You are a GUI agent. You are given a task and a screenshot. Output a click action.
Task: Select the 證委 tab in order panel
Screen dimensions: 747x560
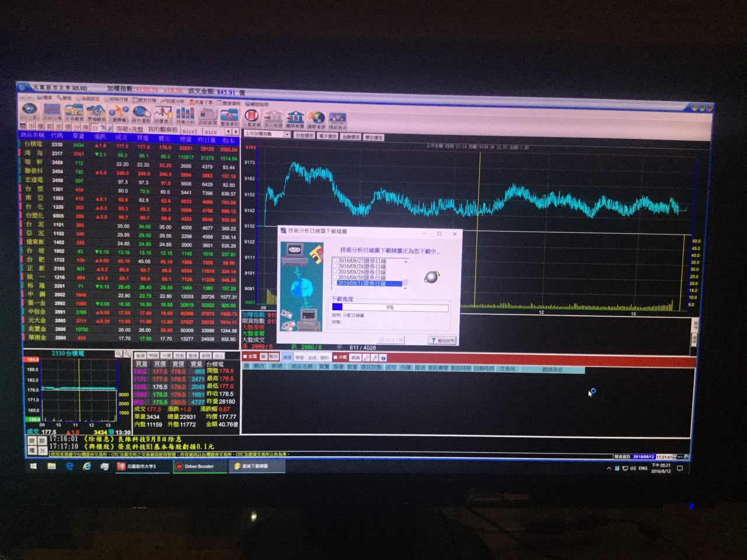(x=288, y=357)
